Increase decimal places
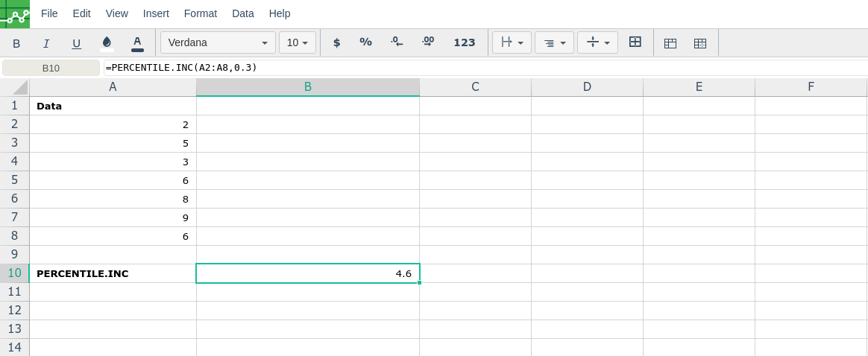 click(x=428, y=42)
